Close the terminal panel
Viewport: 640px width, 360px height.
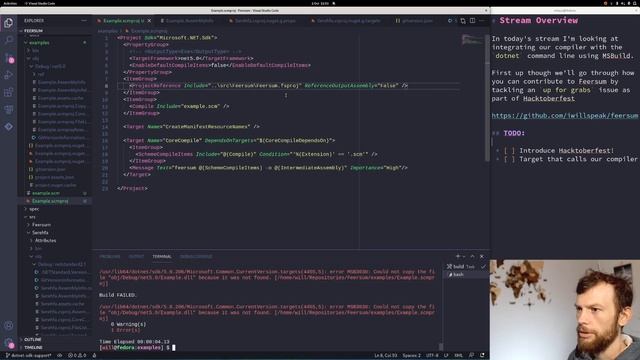point(482,256)
